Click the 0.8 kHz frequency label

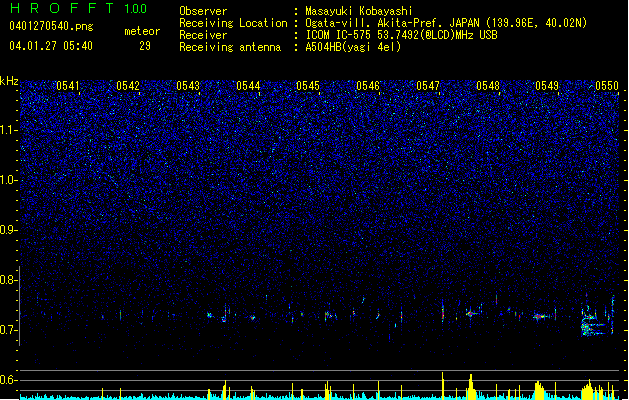(9, 280)
